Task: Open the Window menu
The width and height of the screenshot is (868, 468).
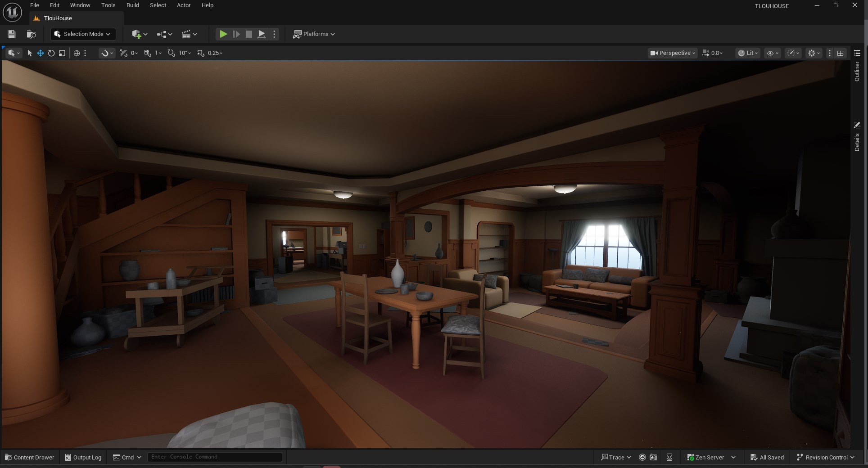Action: tap(80, 5)
